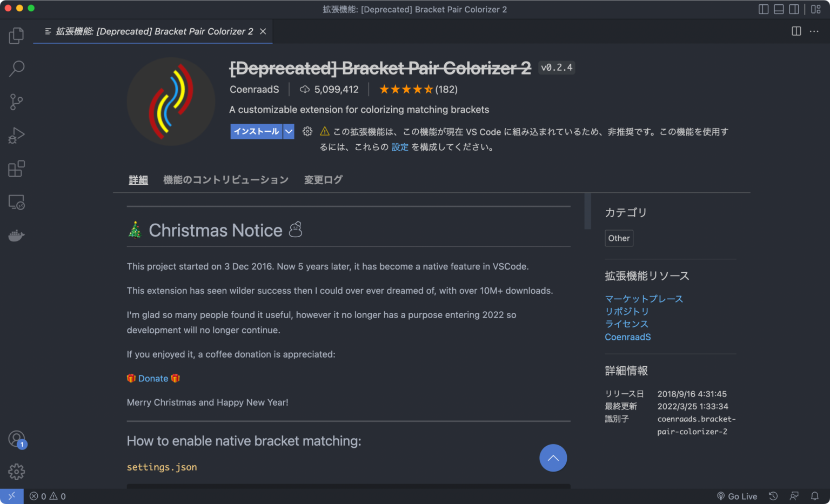Click the remote connection indicator in status bar

pos(11,496)
